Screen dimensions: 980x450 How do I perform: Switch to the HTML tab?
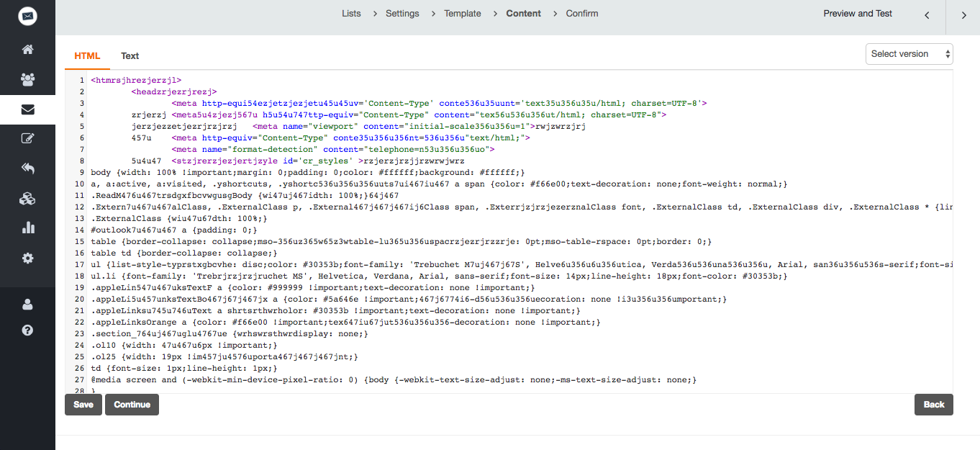click(87, 55)
